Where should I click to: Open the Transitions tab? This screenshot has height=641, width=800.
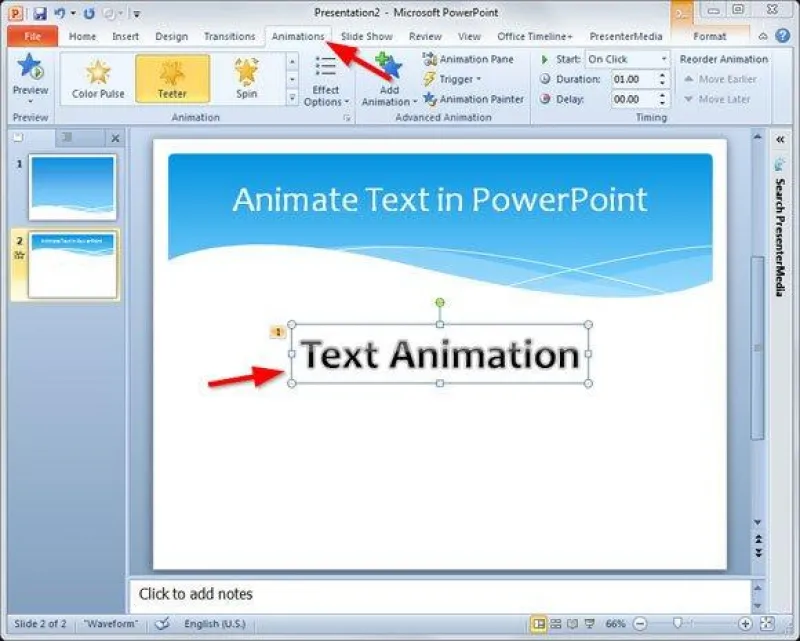pyautogui.click(x=230, y=36)
